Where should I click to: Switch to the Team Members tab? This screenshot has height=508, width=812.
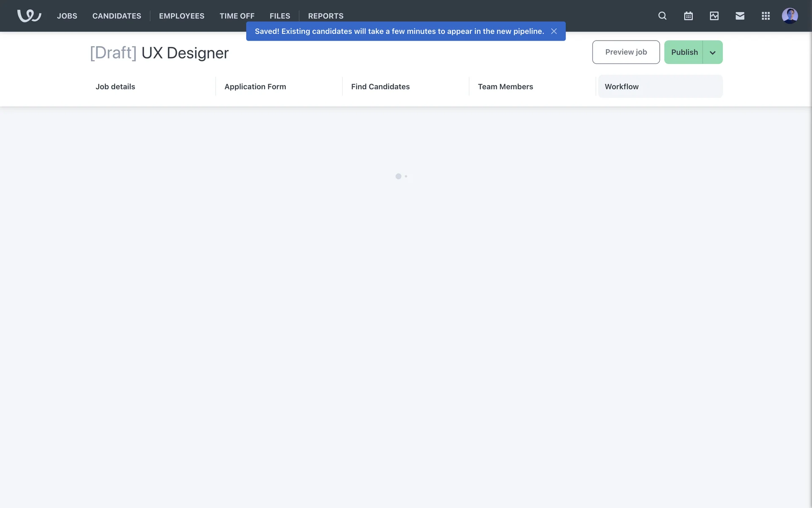click(x=505, y=86)
